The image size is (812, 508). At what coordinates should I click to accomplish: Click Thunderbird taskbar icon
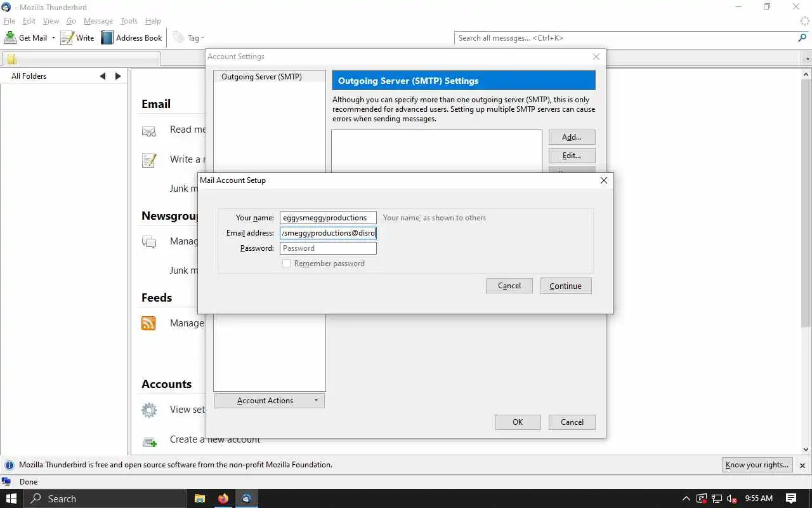click(x=247, y=498)
